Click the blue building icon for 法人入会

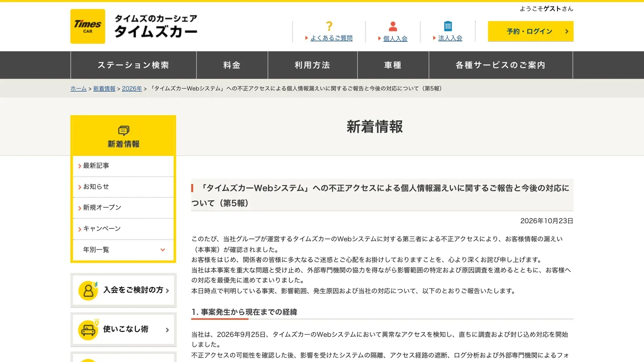448,26
